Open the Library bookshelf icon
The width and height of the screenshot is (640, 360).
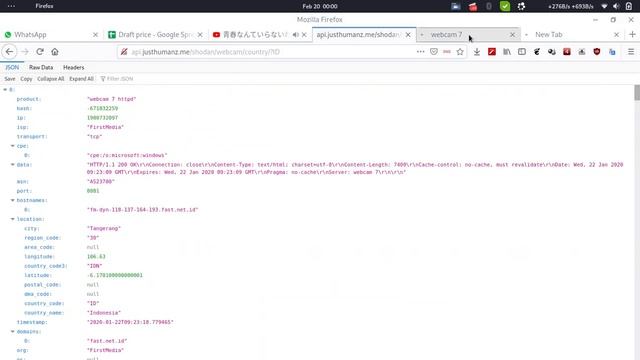pos(507,52)
